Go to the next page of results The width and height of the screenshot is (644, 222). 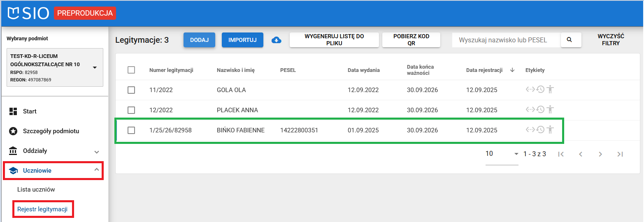click(600, 154)
